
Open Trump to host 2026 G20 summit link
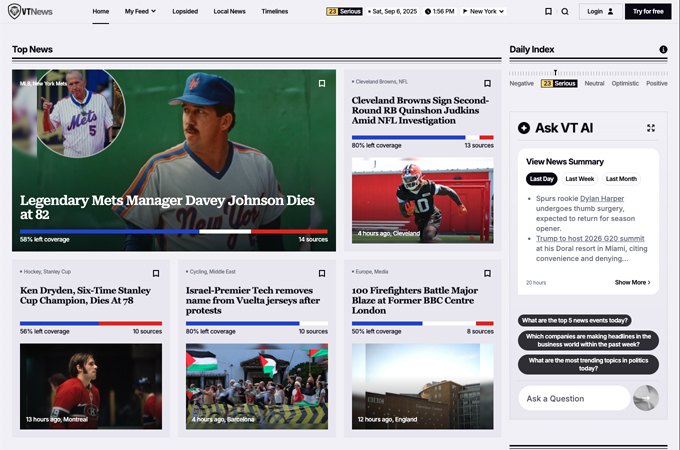[590, 238]
